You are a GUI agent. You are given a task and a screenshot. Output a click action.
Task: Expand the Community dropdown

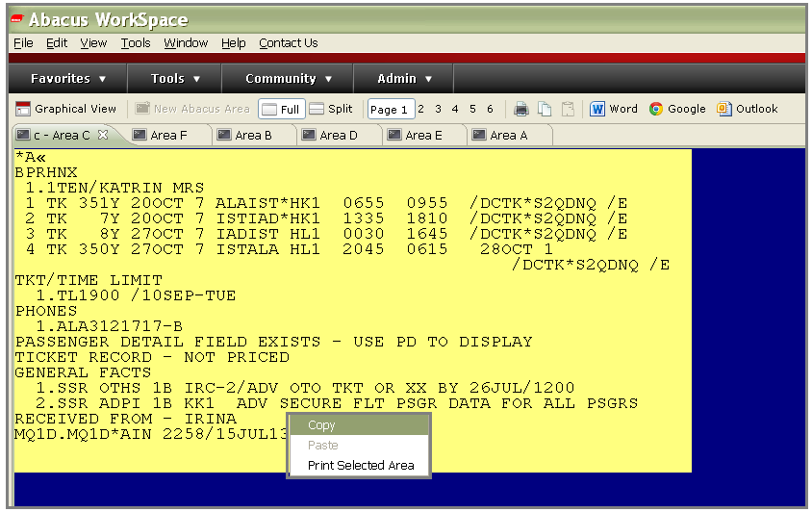coord(288,79)
